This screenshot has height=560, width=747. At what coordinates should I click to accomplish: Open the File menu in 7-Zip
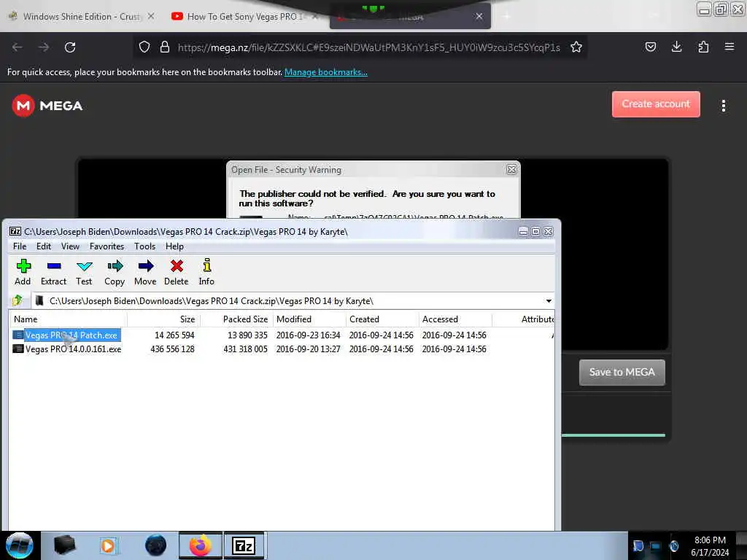(x=20, y=246)
